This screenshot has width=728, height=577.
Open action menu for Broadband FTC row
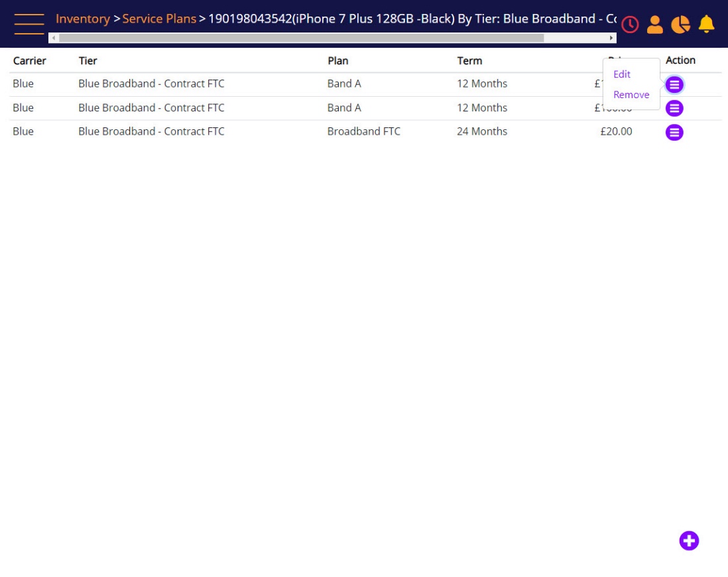[x=674, y=133]
